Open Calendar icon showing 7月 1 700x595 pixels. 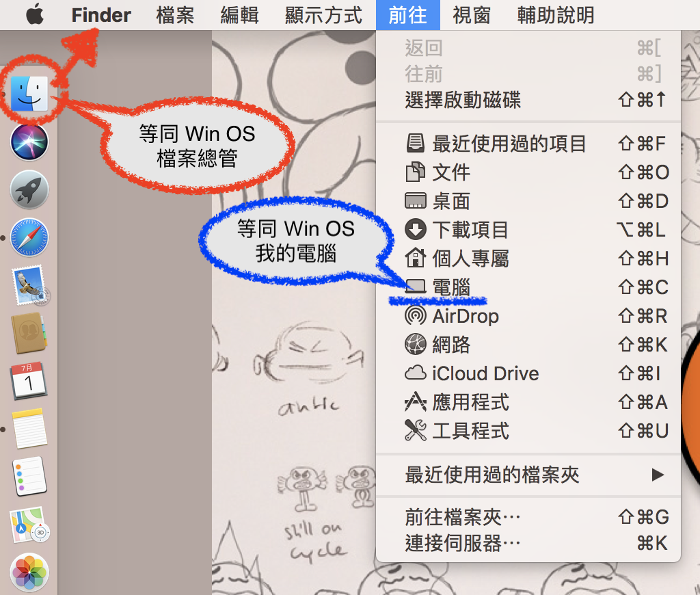pyautogui.click(x=29, y=380)
